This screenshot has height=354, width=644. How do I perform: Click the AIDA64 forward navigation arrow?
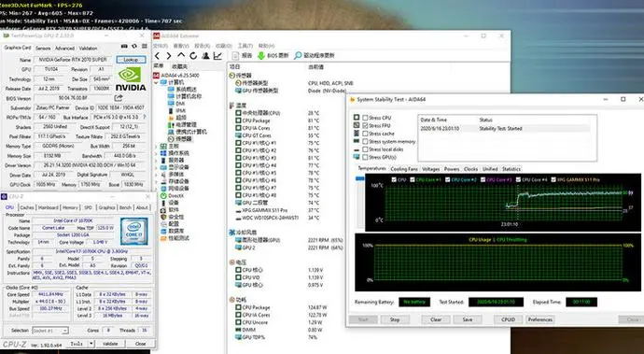coord(168,55)
